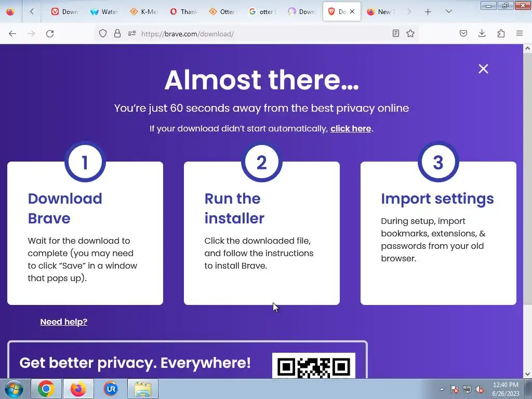Screen dimensions: 532x399
Task: Dismiss the Almost there overlay with X
Action: [x=484, y=69]
